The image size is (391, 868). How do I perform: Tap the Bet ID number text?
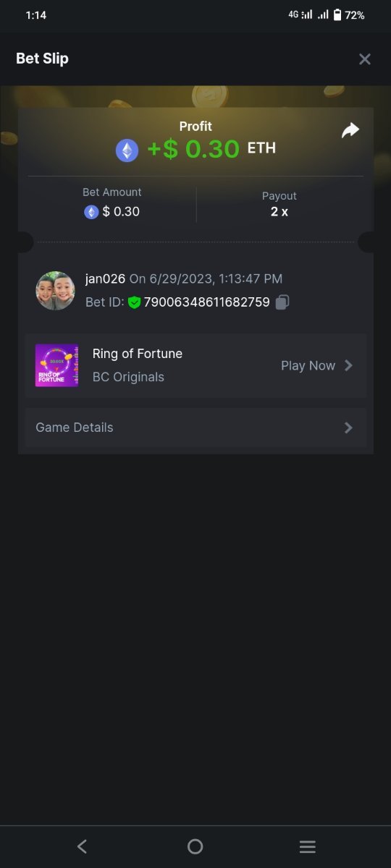pyautogui.click(x=206, y=302)
